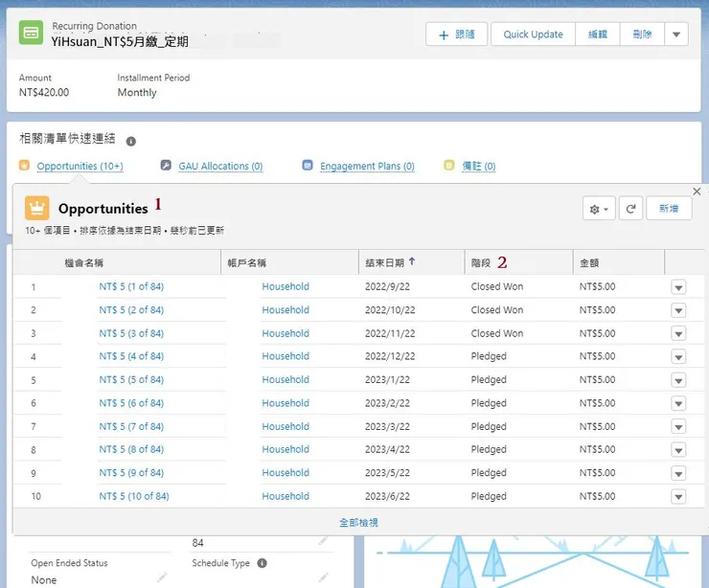
Task: Open Household account in 2022/12/22 row
Action: pos(286,356)
